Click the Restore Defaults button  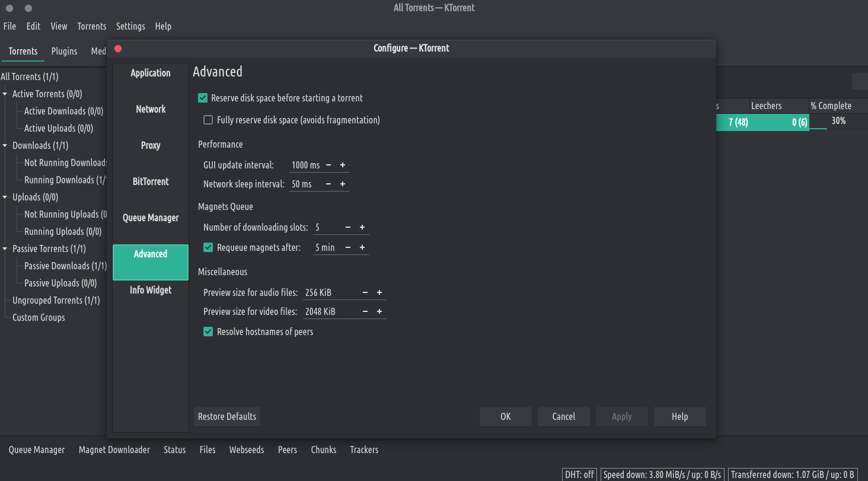227,417
